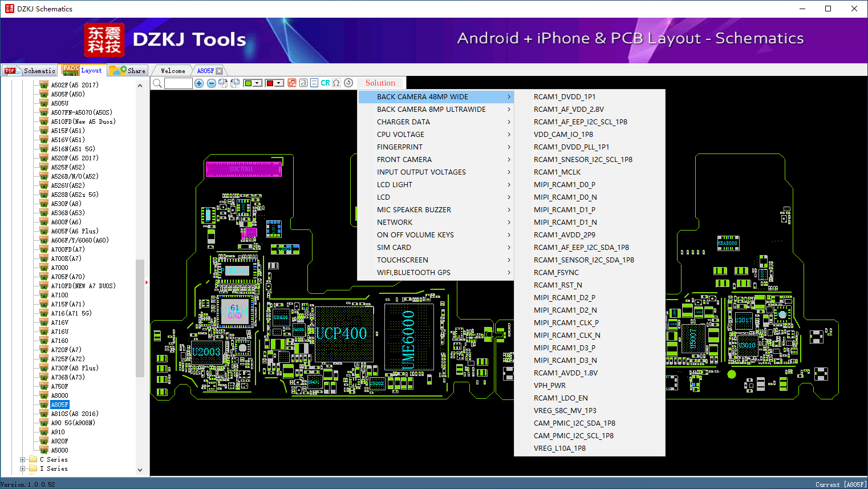Click the Solution button
868x489 pixels.
pyautogui.click(x=380, y=83)
